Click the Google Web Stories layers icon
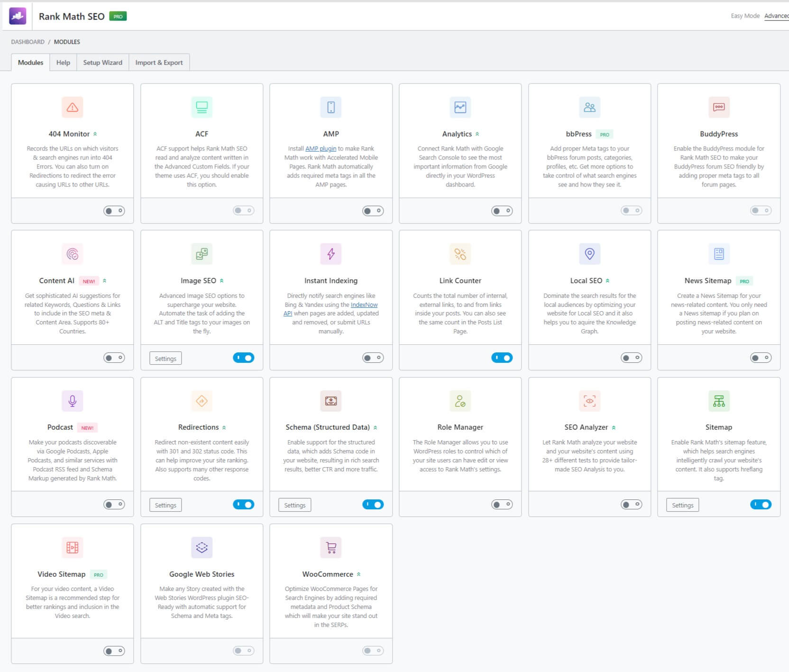 pyautogui.click(x=202, y=547)
